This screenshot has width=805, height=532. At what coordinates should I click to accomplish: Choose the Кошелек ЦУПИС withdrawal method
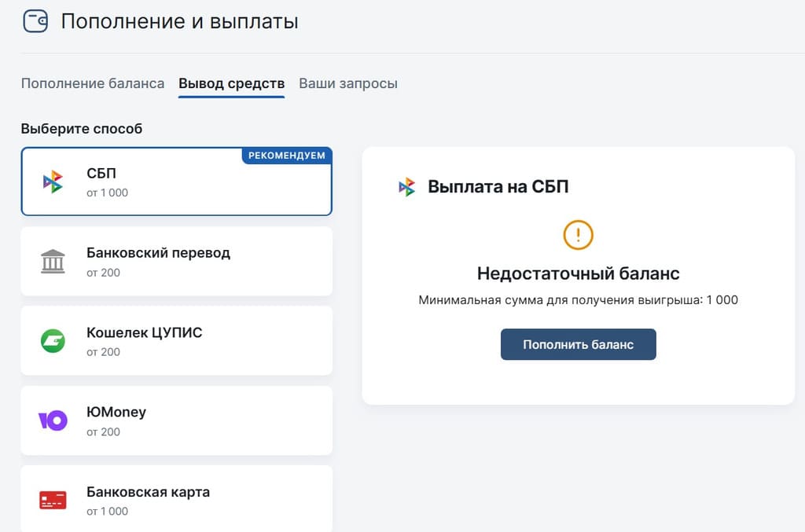[177, 341]
